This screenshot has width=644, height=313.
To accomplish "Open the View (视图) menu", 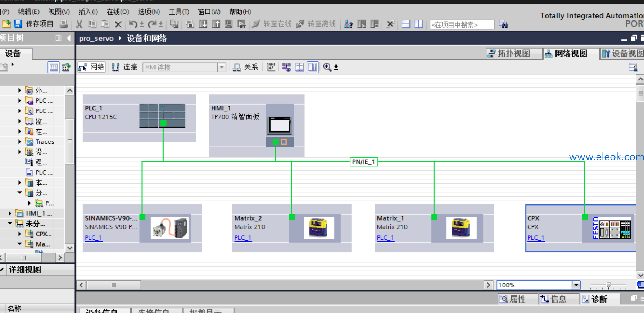I will [59, 12].
